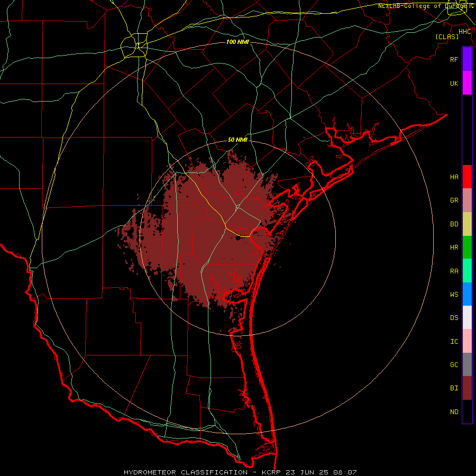Image resolution: width=476 pixels, height=476 pixels.
Task: Click the HHC product code label
Action: [465, 32]
